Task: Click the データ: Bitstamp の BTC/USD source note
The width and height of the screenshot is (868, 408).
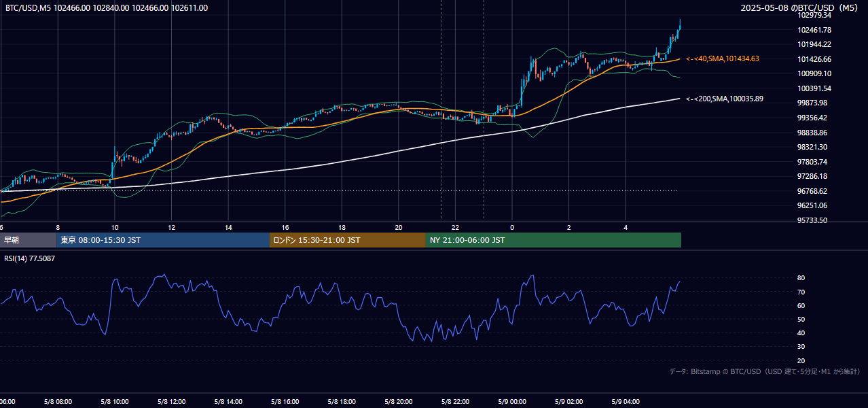Action: point(765,371)
